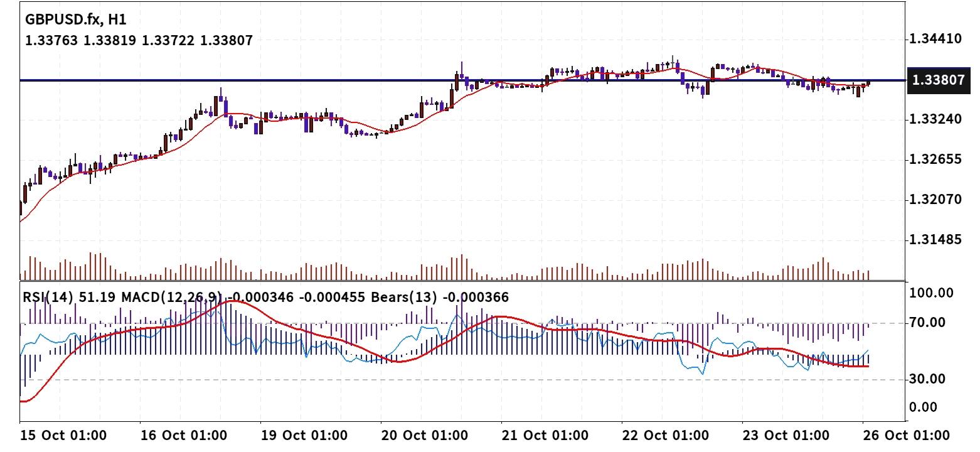Click the 1.32655 price axis label
This screenshot has height=452, width=980.
click(935, 159)
